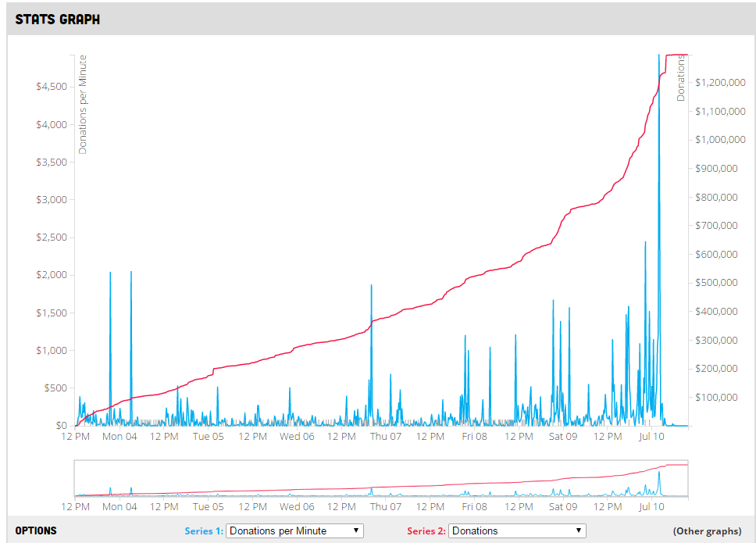
Task: Open the Other graphs link
Action: point(708,531)
